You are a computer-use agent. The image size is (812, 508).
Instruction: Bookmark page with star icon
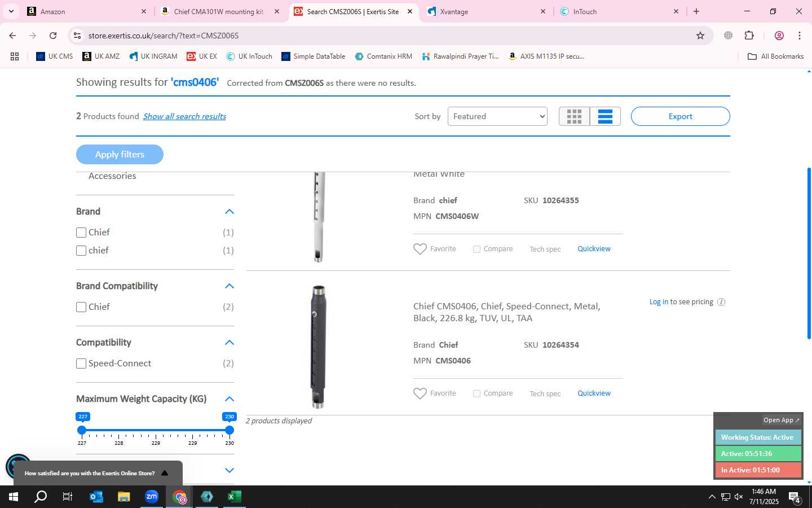[x=700, y=36]
